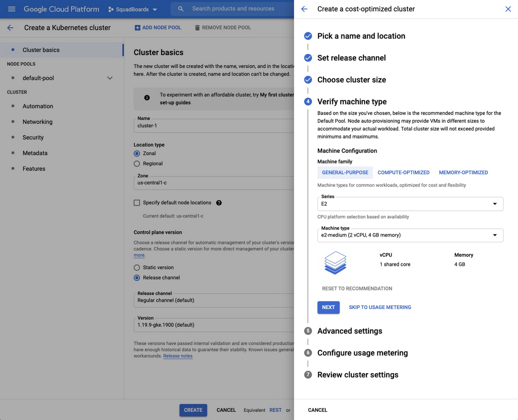Go back in cost-optimized cluster panel
The height and width of the screenshot is (420, 518).
pyautogui.click(x=304, y=9)
